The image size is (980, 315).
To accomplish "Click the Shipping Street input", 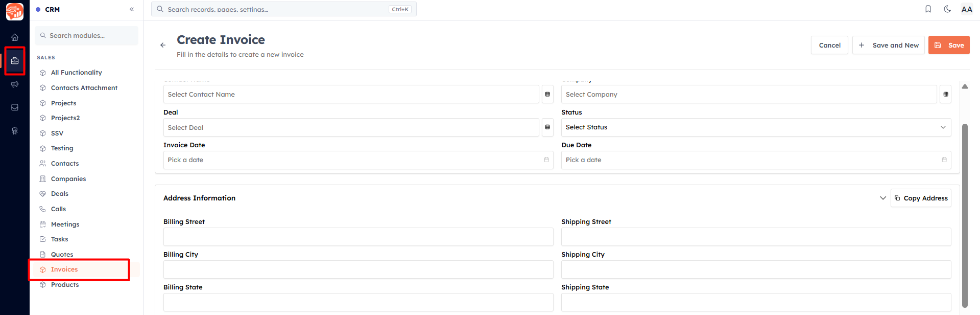I will point(756,237).
